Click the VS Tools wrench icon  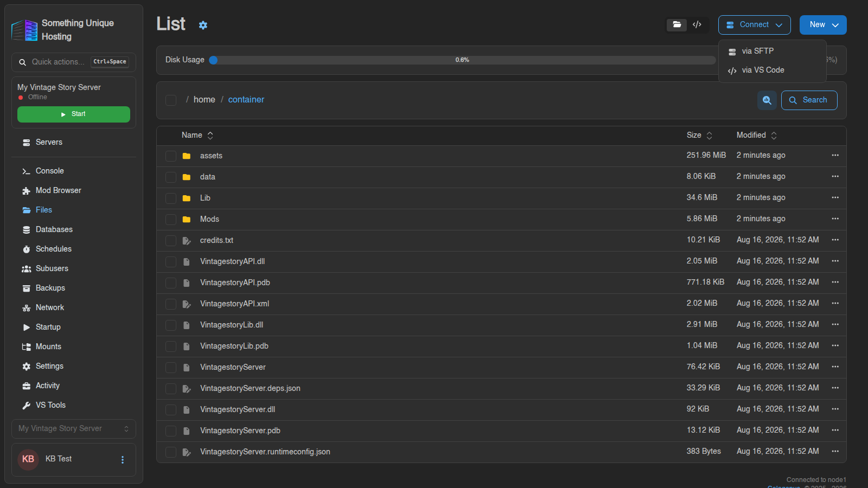pos(26,406)
